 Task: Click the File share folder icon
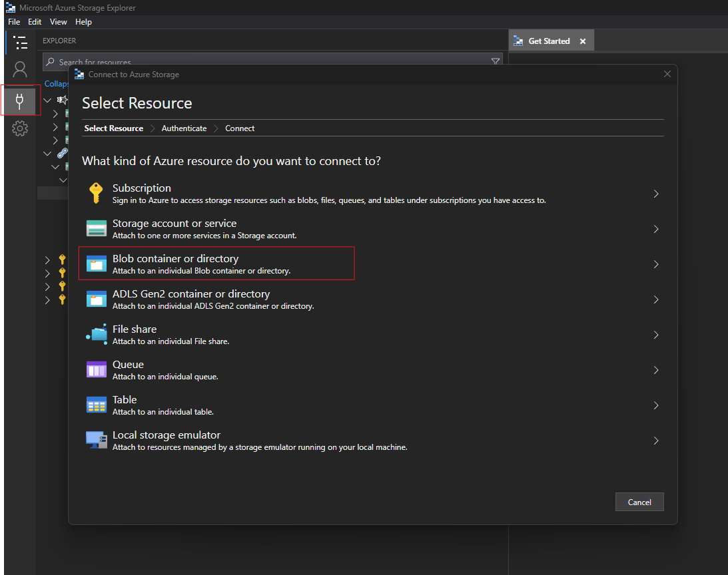point(97,334)
